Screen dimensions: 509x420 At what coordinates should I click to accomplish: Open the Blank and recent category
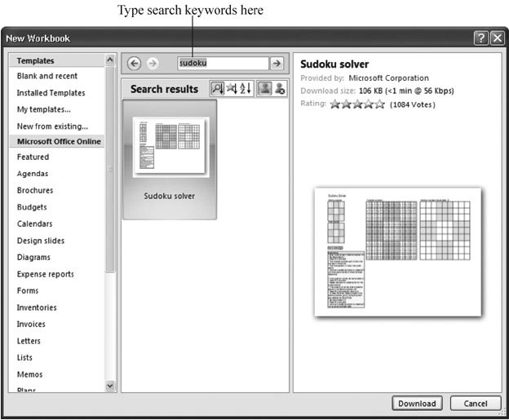point(47,76)
